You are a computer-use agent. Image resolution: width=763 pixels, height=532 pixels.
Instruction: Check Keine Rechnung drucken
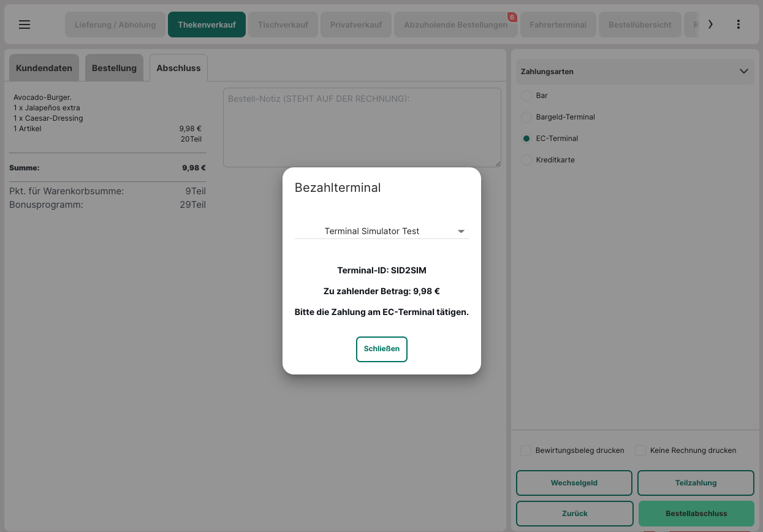tap(640, 450)
